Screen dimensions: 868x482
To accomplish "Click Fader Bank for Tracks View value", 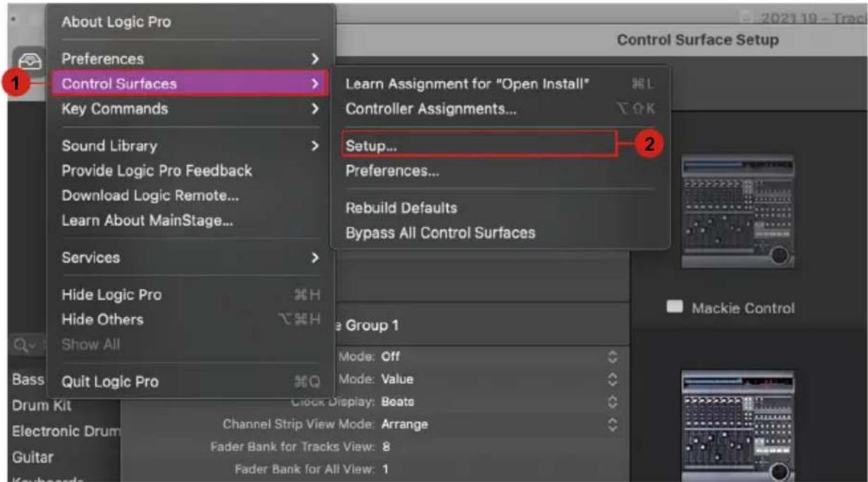I will [386, 447].
